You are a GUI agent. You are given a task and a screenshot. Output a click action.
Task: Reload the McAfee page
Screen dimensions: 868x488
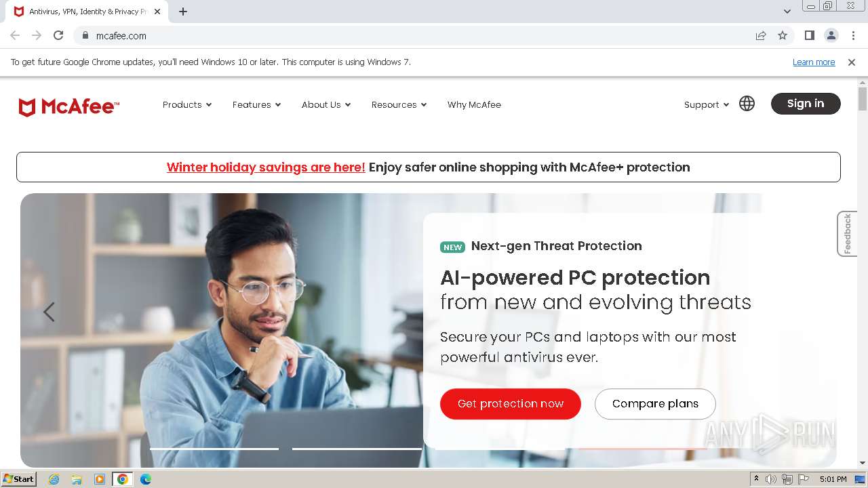tap(58, 35)
